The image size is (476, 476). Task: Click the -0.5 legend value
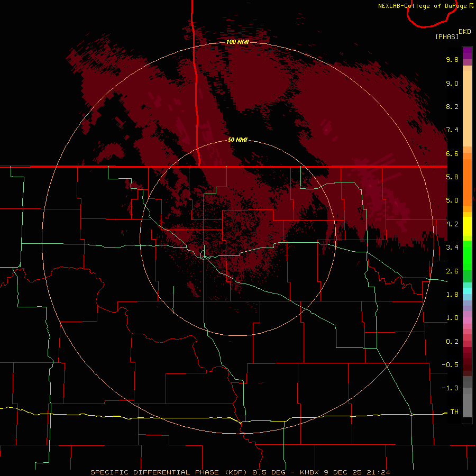(x=450, y=365)
